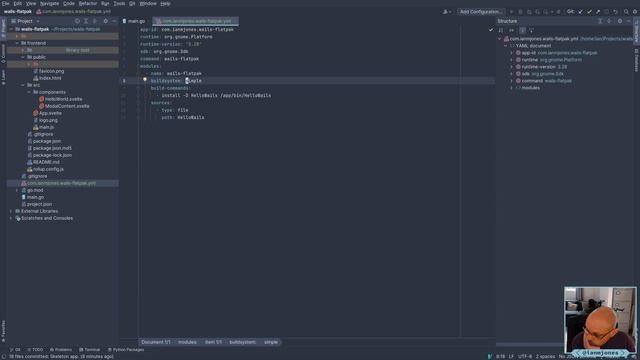Open the Terminal tool window
This screenshot has height=360, width=640.
click(89, 350)
